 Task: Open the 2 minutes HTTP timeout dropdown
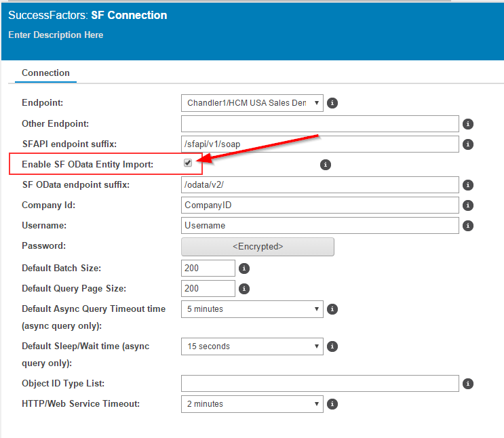pyautogui.click(x=252, y=404)
